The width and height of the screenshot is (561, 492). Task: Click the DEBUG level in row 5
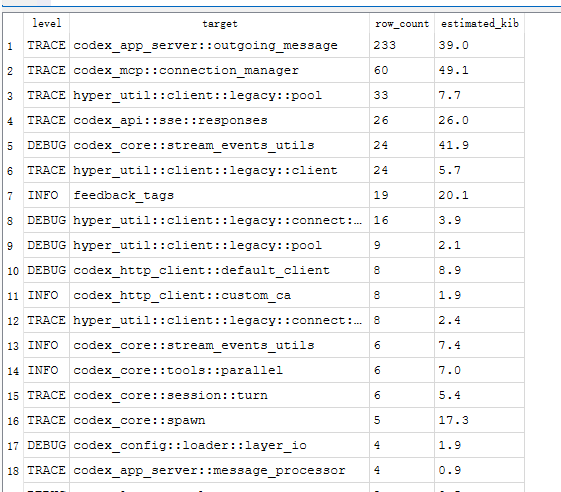47,145
